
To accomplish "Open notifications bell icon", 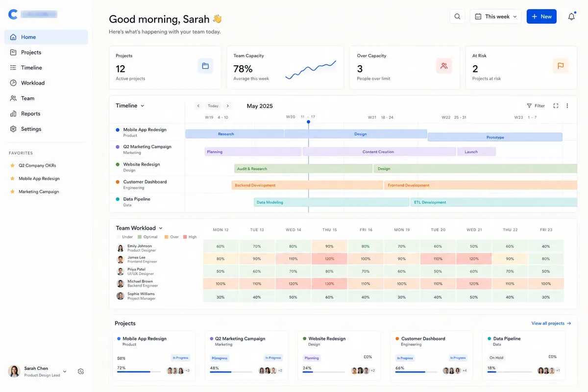I will tap(571, 16).
